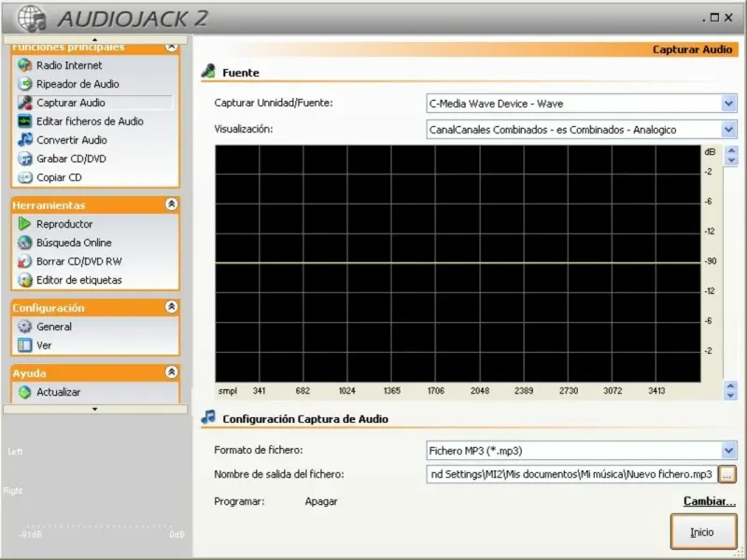The width and height of the screenshot is (747, 560).
Task: Click the Grabar CD/DVD disc icon
Action: tap(25, 159)
